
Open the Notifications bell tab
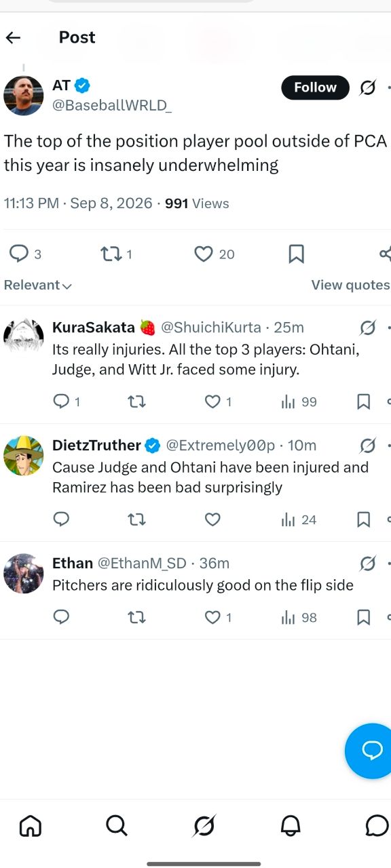(x=291, y=825)
